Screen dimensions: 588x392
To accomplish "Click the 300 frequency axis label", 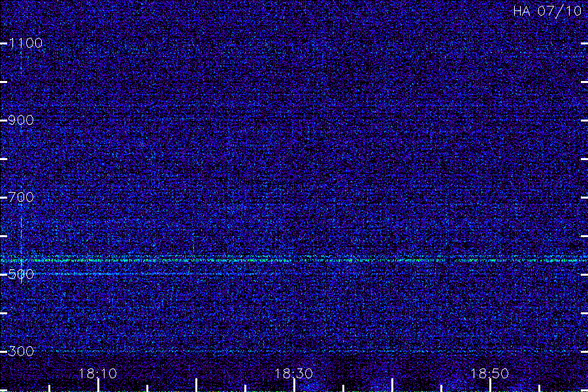I will [x=21, y=351].
